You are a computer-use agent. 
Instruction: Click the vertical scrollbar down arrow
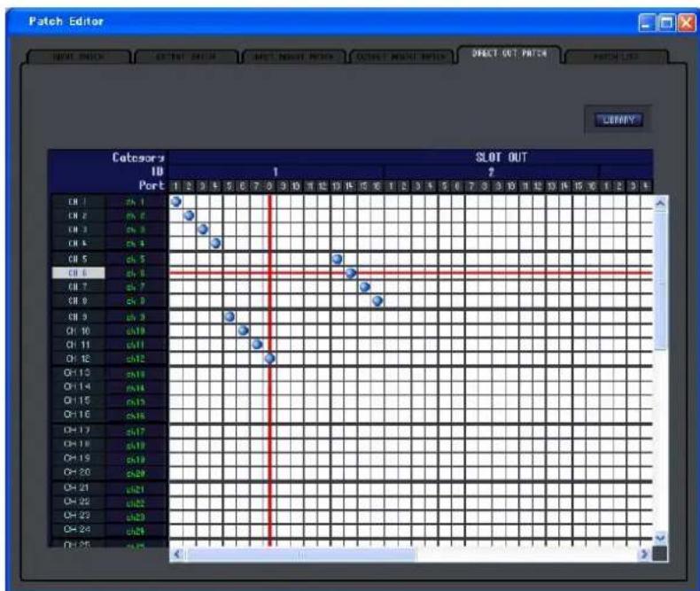[x=660, y=538]
